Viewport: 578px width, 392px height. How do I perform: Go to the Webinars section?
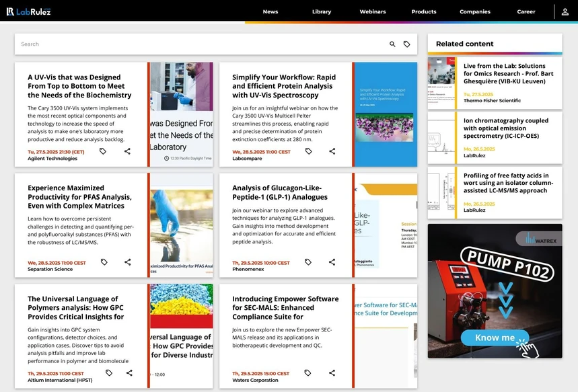pyautogui.click(x=373, y=11)
